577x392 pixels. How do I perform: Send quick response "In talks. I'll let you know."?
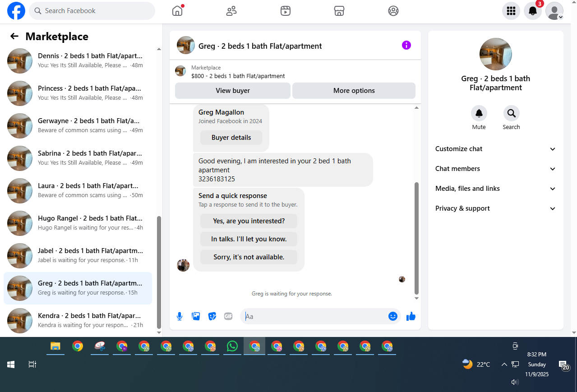point(249,239)
